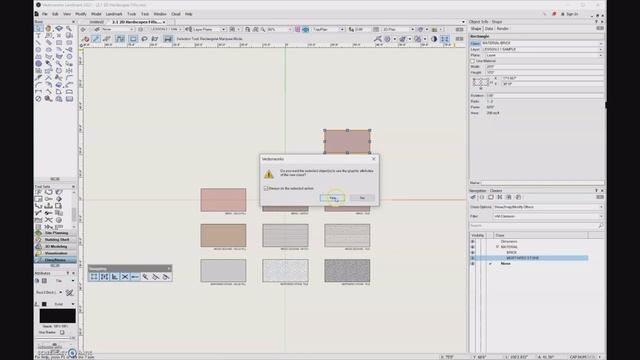Toggle visibility of BRICK class
The height and width of the screenshot is (360, 640).
(473, 253)
